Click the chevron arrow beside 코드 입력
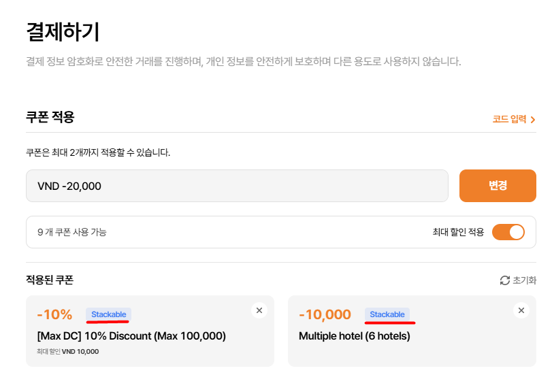 [x=533, y=120]
